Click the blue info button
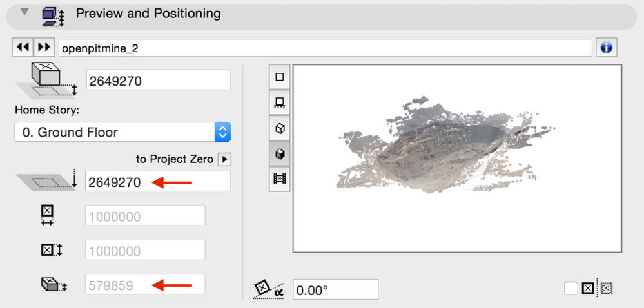This screenshot has width=644, height=308. [605, 48]
